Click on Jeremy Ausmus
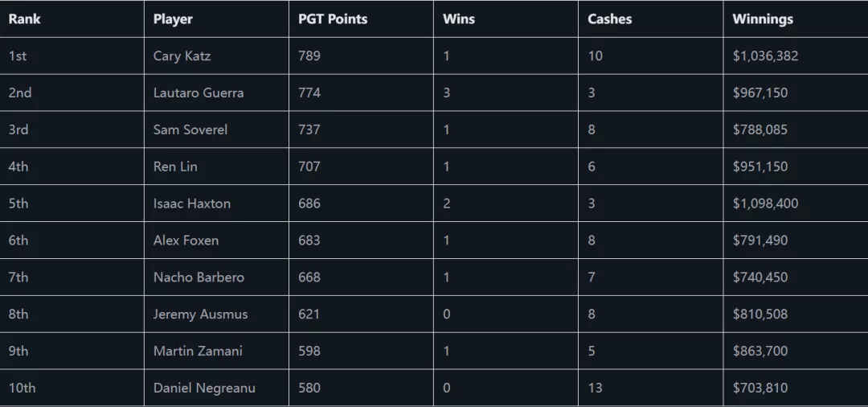868x407 pixels. (200, 314)
